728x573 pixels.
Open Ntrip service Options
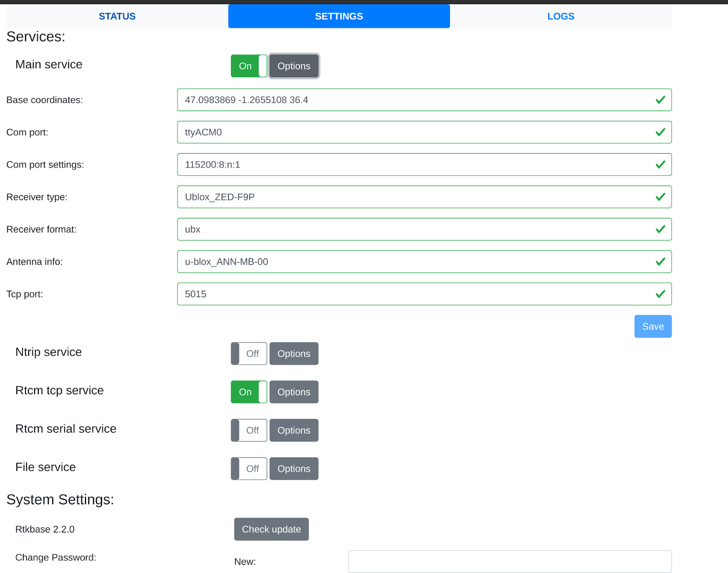coord(294,354)
